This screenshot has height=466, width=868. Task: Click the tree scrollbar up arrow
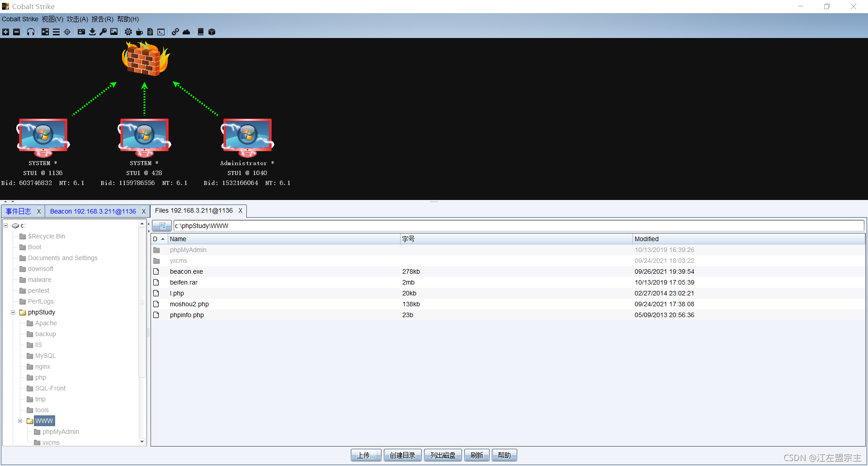(142, 223)
